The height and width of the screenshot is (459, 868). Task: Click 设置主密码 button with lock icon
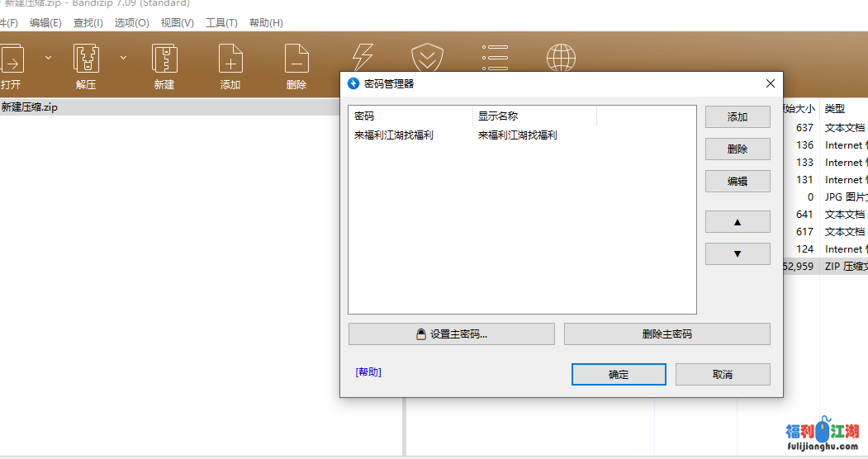(x=452, y=334)
